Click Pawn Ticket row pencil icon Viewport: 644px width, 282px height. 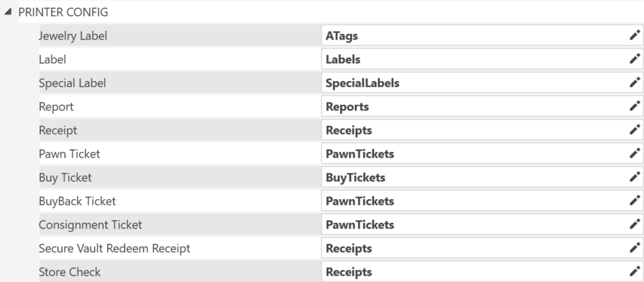635,153
